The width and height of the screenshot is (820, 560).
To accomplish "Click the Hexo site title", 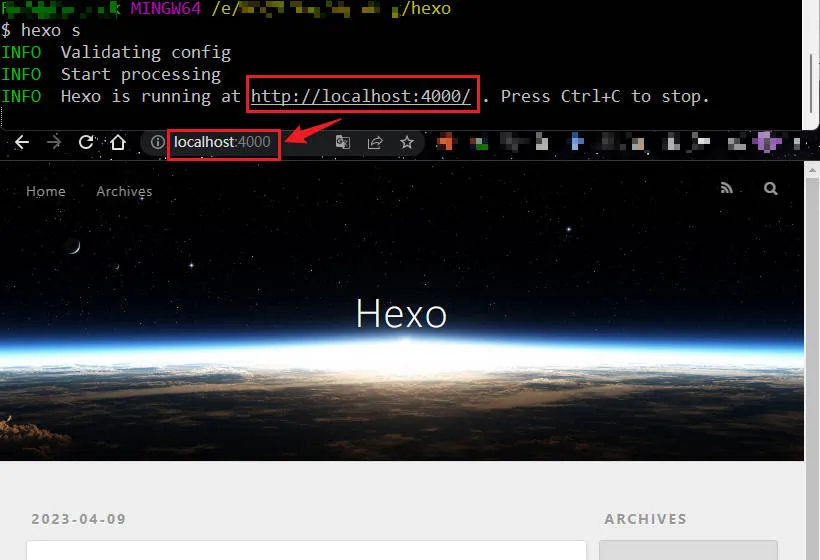I will coord(401,314).
